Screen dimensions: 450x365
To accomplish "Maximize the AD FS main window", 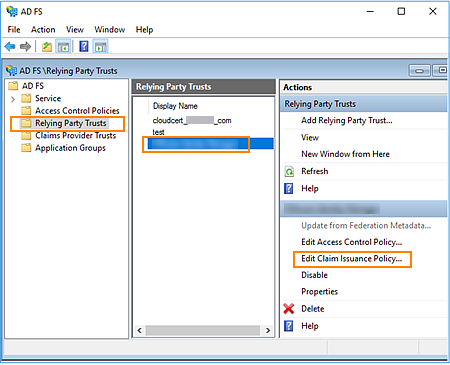I will tap(401, 12).
